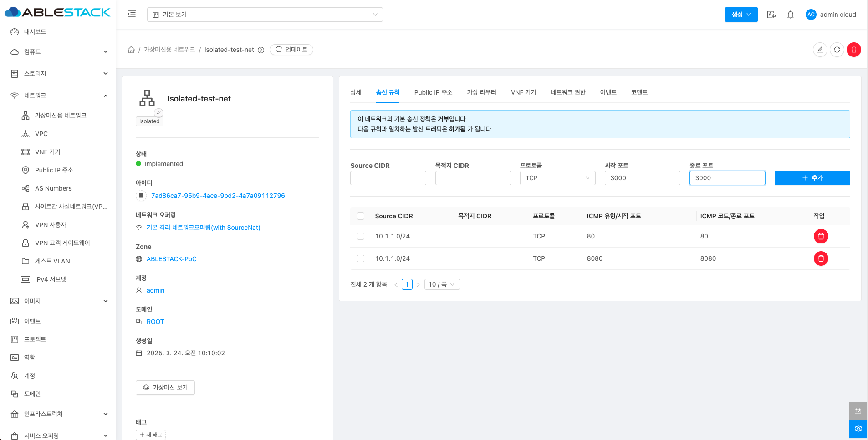This screenshot has width=868, height=440.
Task: Click the home breadcrumb icon
Action: tap(131, 50)
